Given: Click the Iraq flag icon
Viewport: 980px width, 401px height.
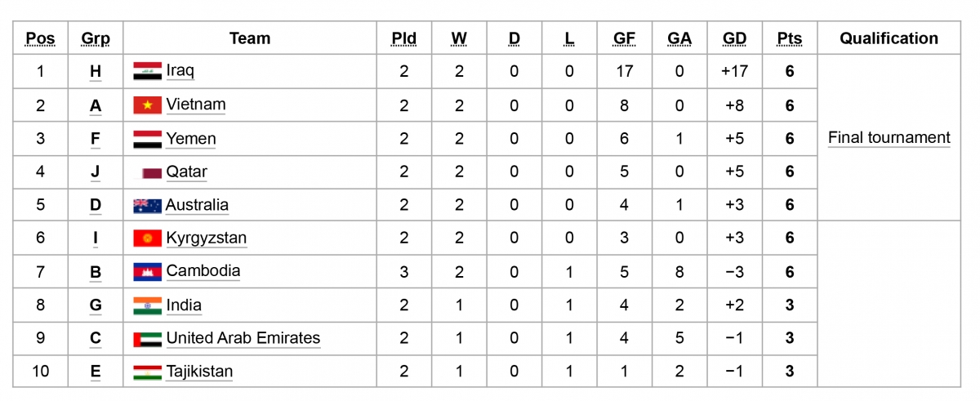Looking at the screenshot, I should pyautogui.click(x=148, y=71).
